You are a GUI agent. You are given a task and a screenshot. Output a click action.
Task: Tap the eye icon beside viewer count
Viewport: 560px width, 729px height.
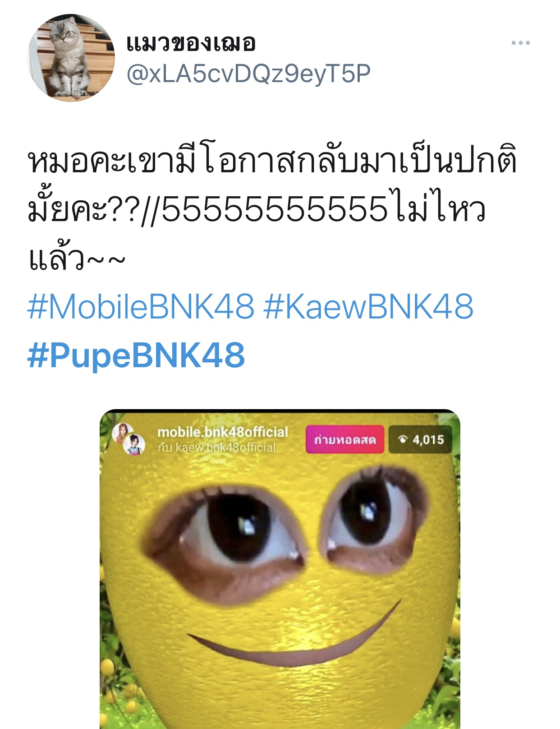pyautogui.click(x=403, y=439)
